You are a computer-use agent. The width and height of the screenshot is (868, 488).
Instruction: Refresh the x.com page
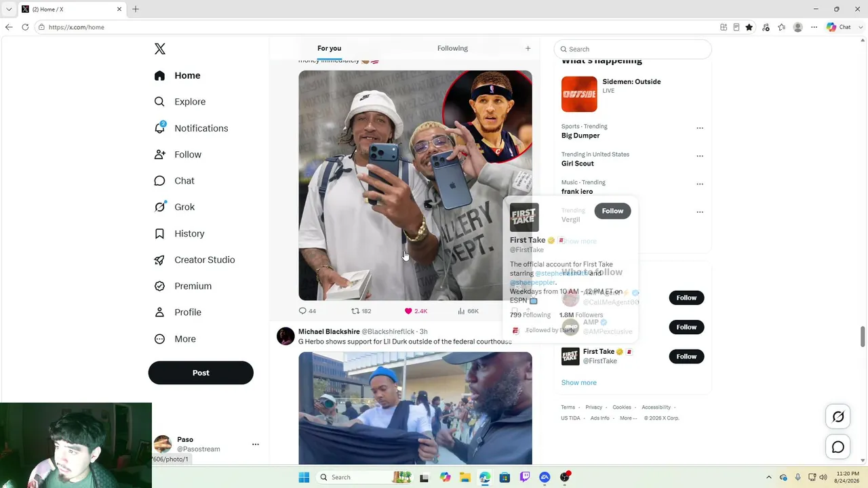click(25, 27)
